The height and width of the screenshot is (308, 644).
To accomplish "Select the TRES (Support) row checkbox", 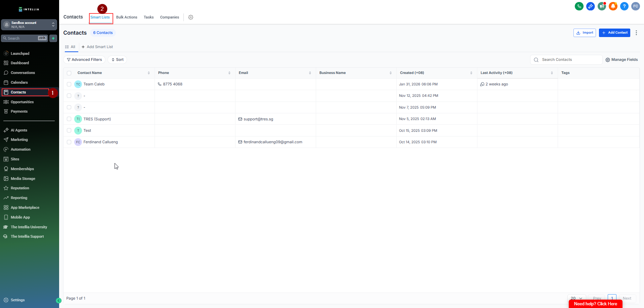I will tap(69, 119).
